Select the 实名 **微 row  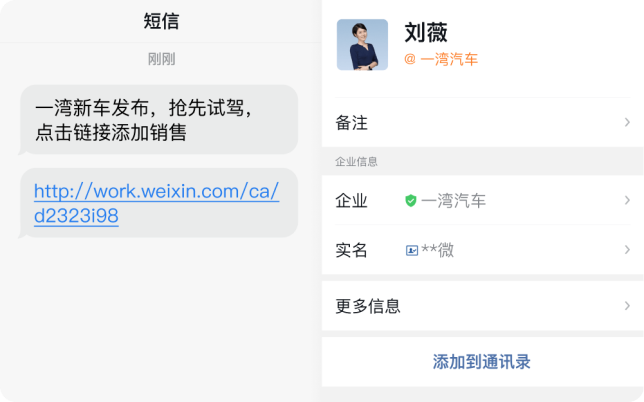coord(483,250)
